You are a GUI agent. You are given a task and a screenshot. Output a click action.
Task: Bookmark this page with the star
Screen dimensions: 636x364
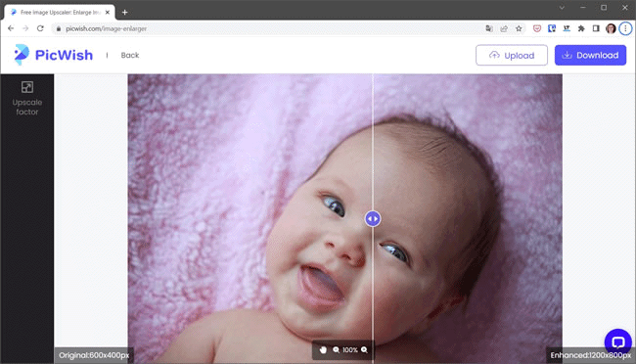[519, 28]
